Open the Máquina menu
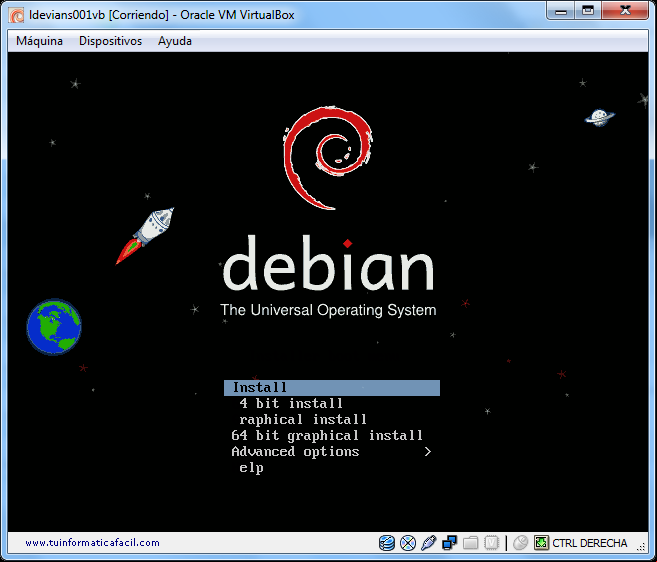Viewport: 657px width, 562px height. click(x=39, y=41)
